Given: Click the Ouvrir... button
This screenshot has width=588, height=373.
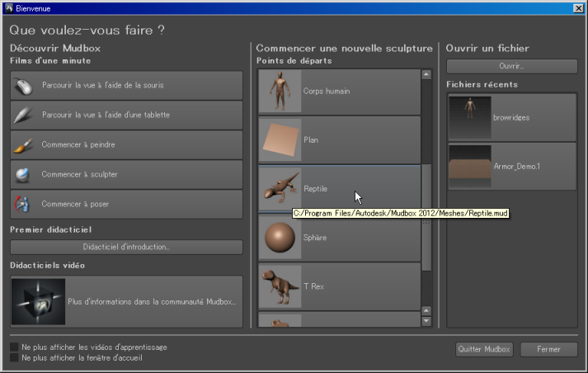Looking at the screenshot, I should [512, 66].
